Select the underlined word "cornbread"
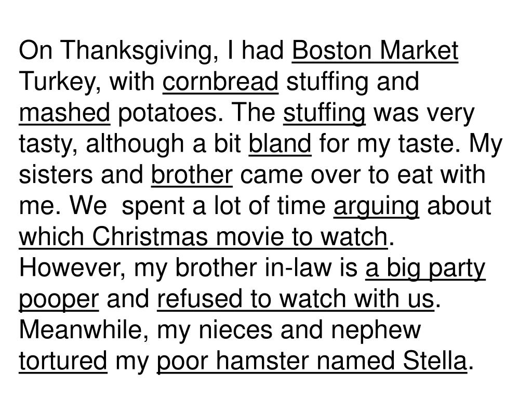The height and width of the screenshot is (399, 532). click(220, 82)
